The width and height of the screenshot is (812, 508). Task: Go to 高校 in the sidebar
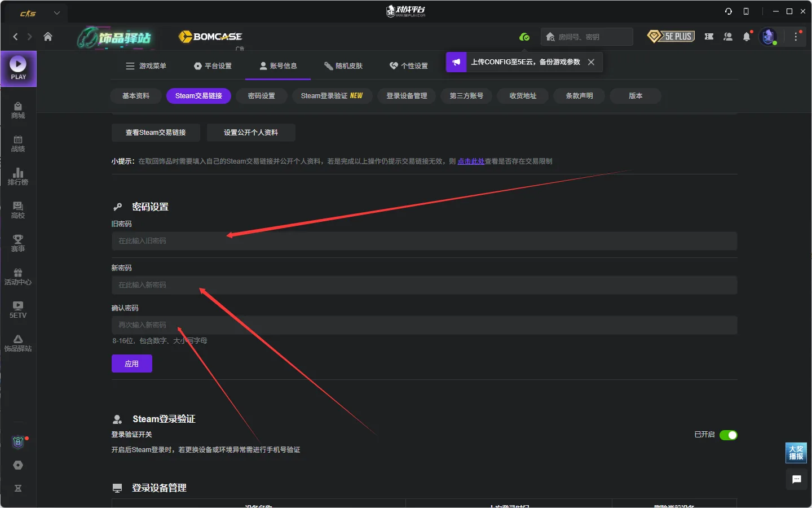click(18, 210)
